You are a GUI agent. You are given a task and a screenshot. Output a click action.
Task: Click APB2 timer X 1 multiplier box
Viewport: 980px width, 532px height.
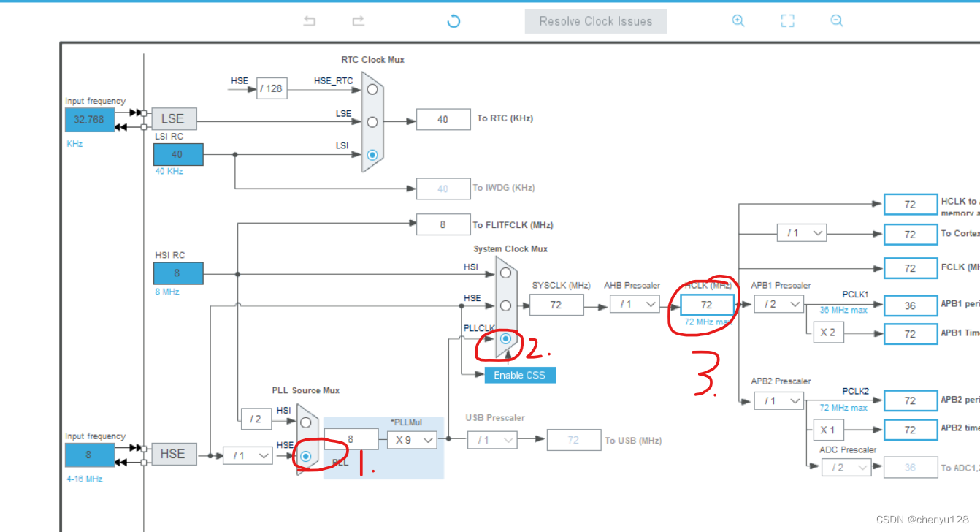coord(828,430)
